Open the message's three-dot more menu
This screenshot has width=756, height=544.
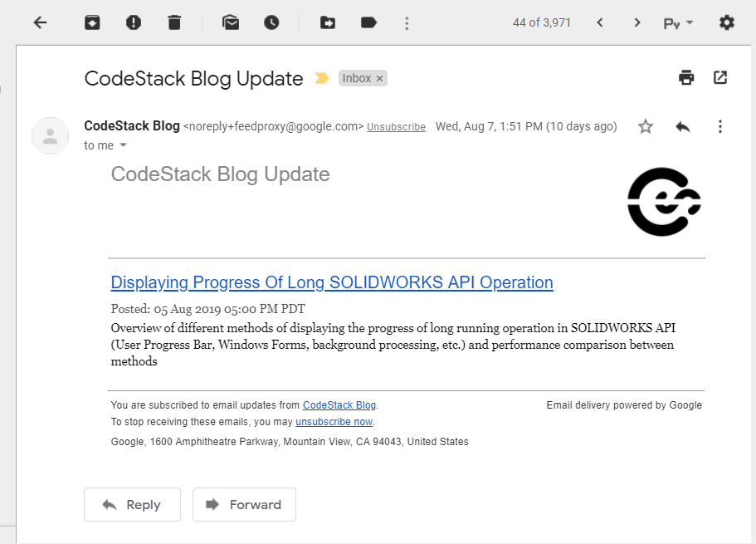coord(719,126)
